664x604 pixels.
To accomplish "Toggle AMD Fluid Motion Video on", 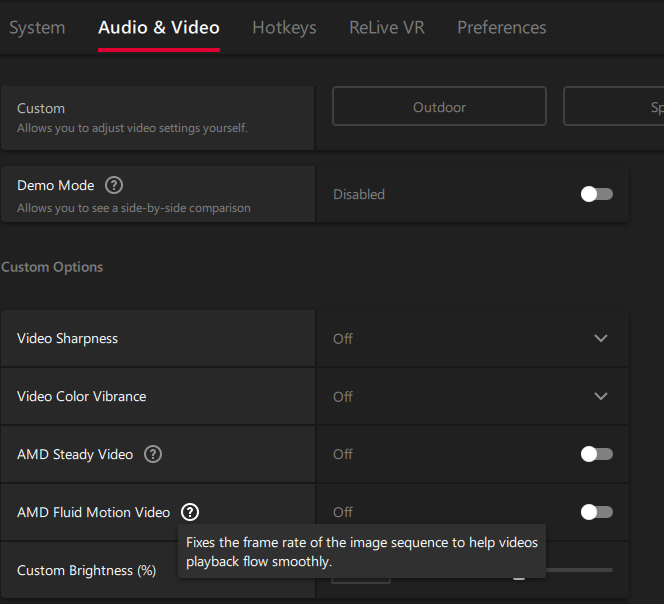I will click(596, 512).
